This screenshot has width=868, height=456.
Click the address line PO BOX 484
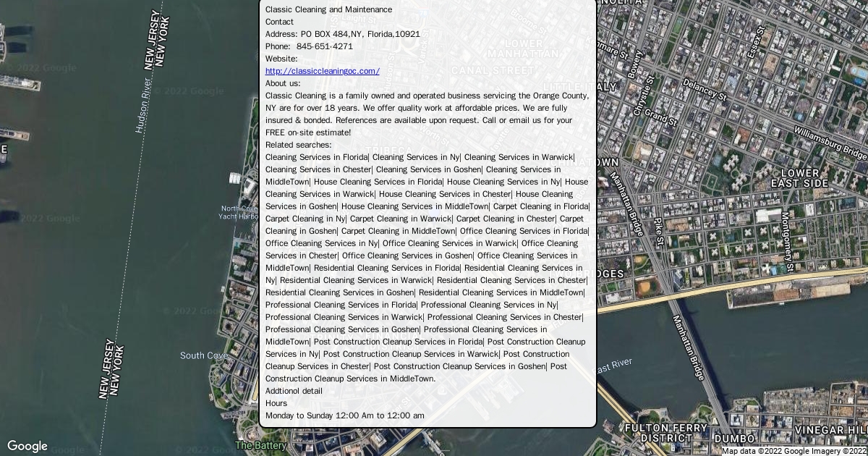343,34
